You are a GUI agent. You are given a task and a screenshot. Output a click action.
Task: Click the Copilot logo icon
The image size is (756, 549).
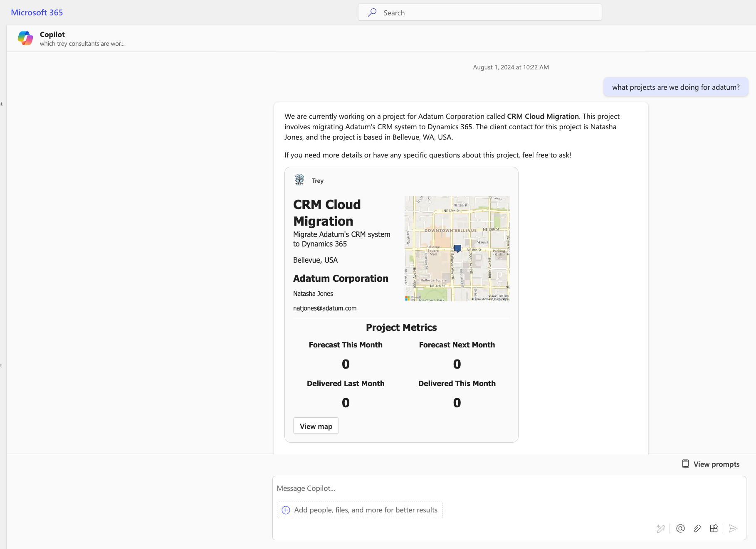[25, 38]
